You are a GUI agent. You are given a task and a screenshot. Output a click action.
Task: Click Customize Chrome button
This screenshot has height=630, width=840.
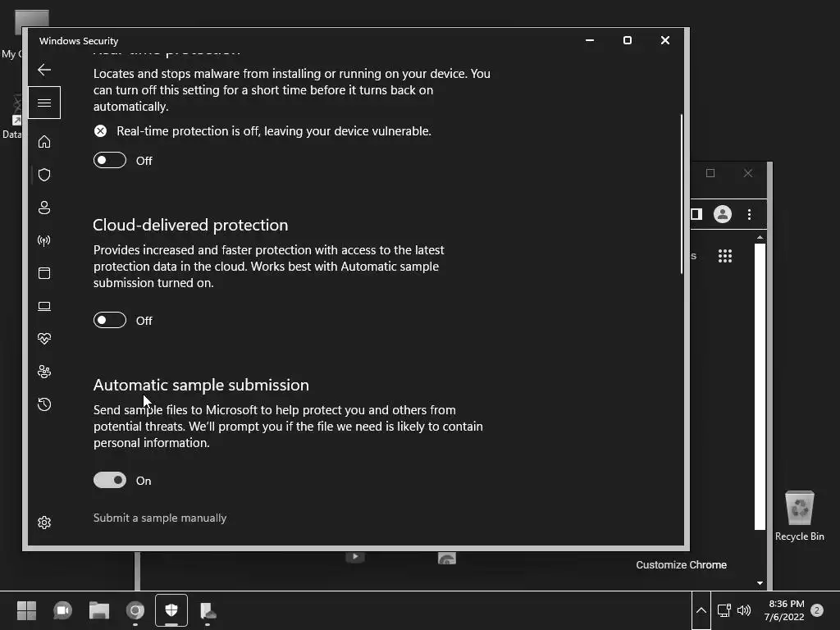click(x=682, y=564)
